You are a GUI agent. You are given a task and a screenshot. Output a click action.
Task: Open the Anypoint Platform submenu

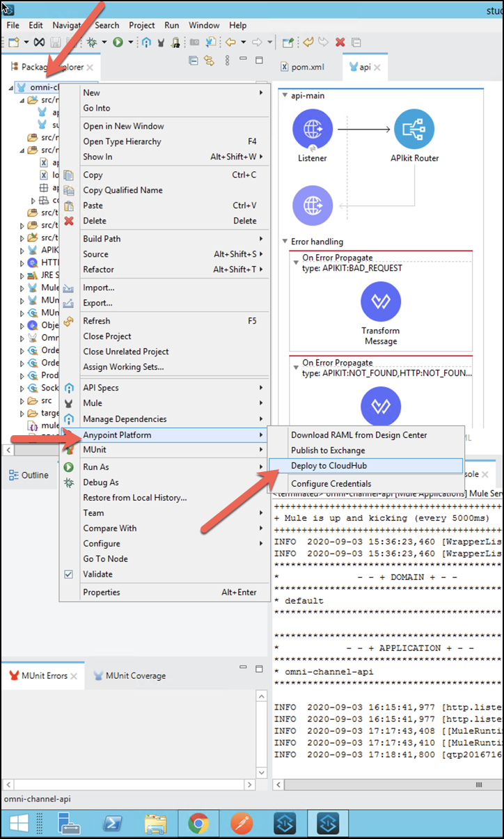click(x=164, y=435)
